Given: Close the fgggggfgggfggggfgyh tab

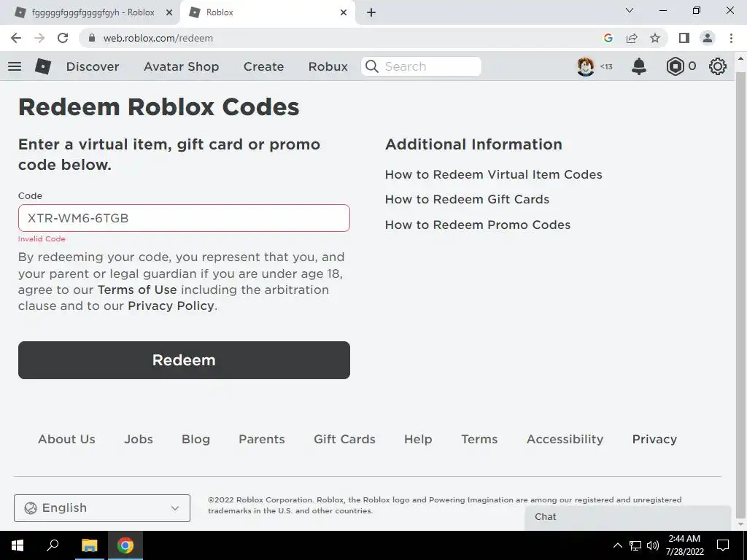Looking at the screenshot, I should [169, 13].
